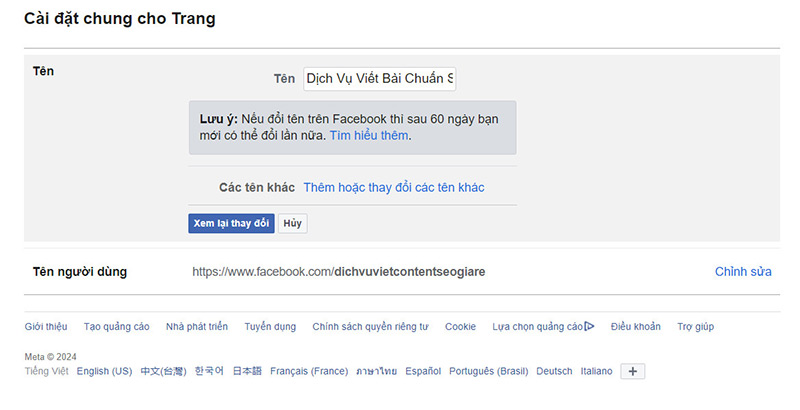Click "Chỉnh sửa" next to username

[x=743, y=271]
